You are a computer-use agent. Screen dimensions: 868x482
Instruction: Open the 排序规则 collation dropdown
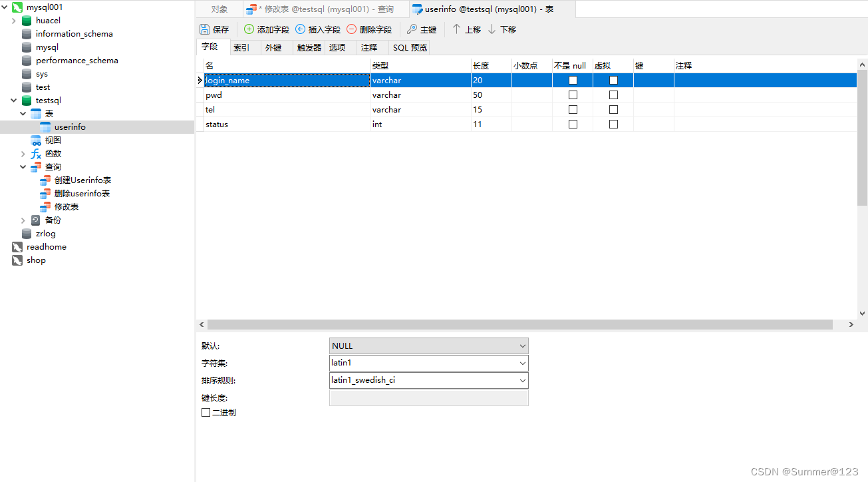coord(522,381)
